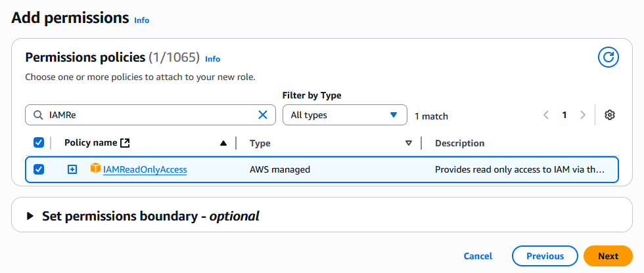Image resolution: width=644 pixels, height=273 pixels.
Task: Open the table preferences gear icon
Action: pyautogui.click(x=609, y=115)
